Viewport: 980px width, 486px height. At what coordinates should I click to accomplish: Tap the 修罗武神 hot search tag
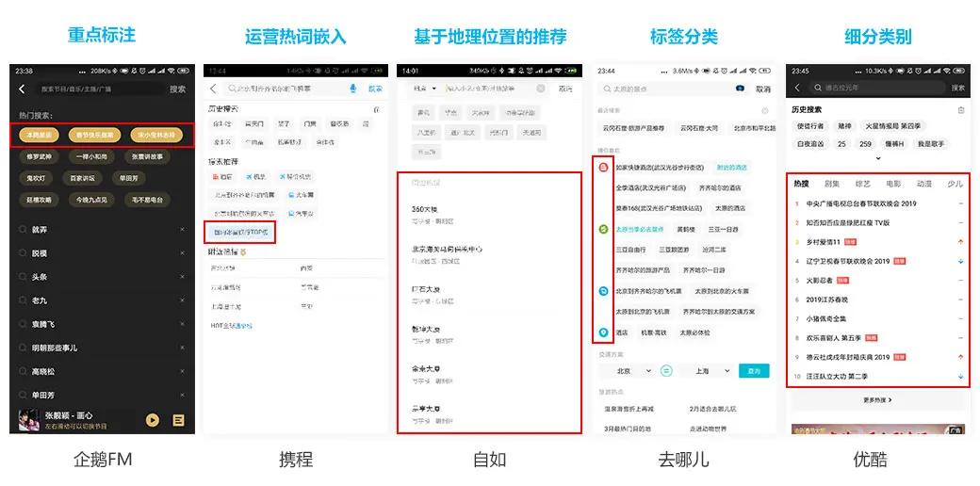coord(40,156)
